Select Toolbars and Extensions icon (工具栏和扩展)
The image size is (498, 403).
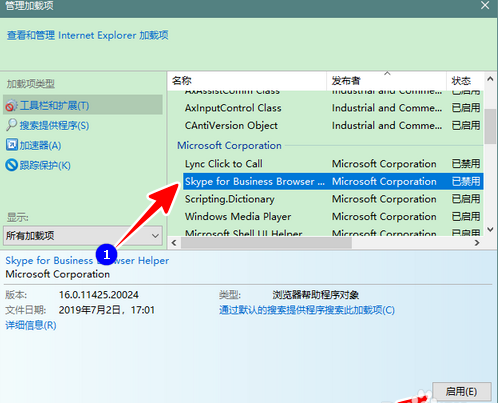[x=11, y=106]
